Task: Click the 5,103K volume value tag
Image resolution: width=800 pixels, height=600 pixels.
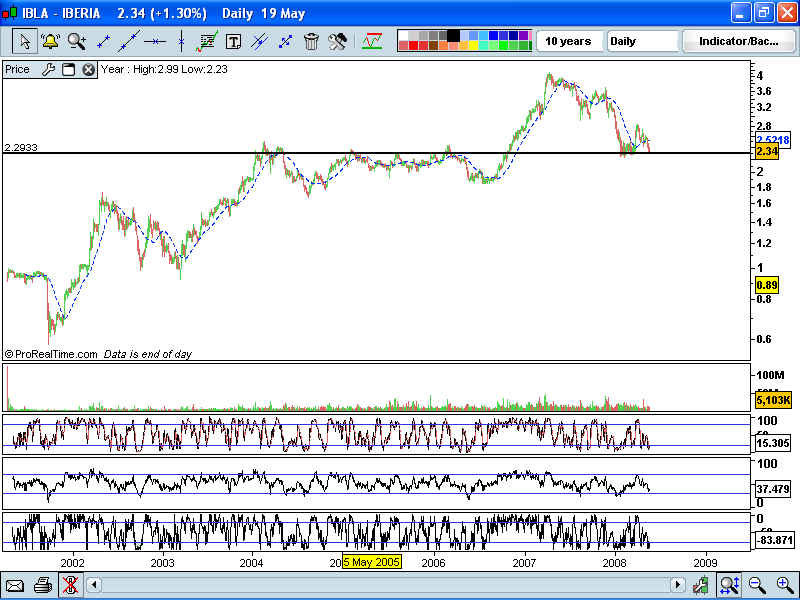Action: coord(773,400)
